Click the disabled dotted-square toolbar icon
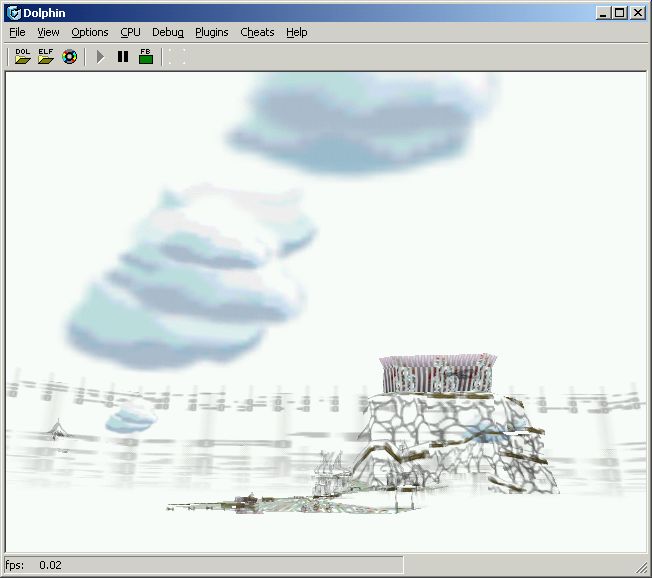 [x=177, y=57]
